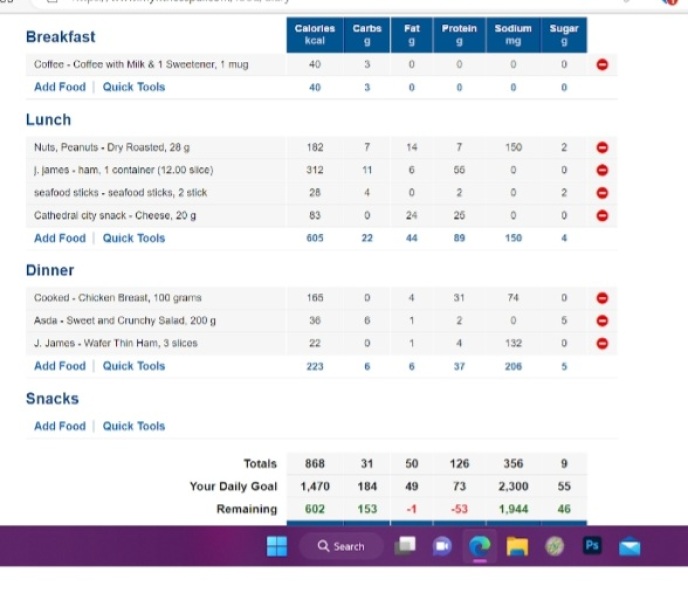Open Task View from the taskbar
The height and width of the screenshot is (600, 688).
(405, 546)
